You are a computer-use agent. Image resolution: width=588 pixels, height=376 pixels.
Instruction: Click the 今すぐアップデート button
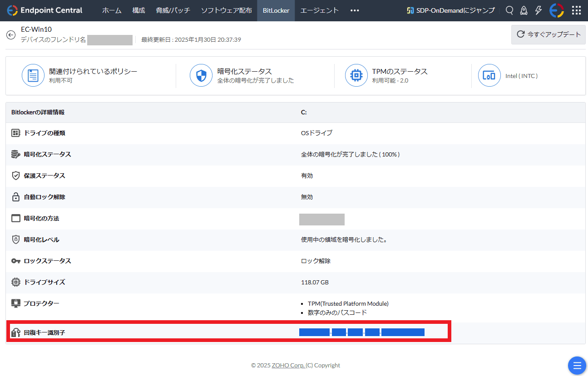point(548,34)
